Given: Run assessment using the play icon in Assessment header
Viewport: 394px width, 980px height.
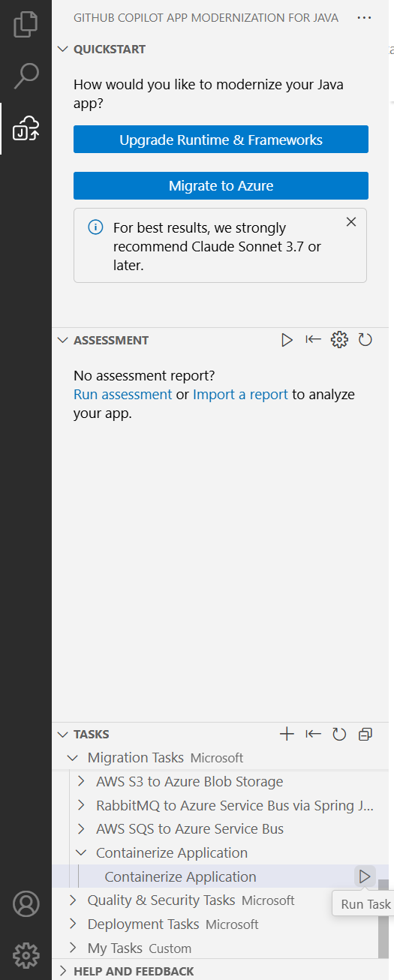Looking at the screenshot, I should coord(287,340).
